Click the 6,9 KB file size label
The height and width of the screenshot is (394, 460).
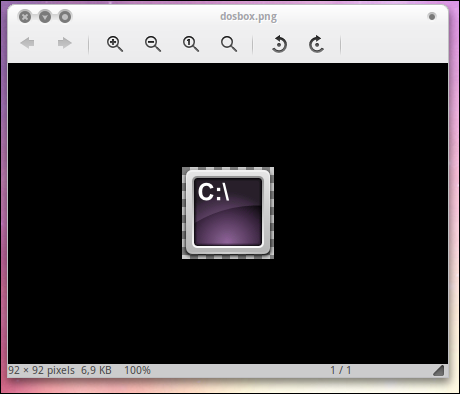[x=96, y=370]
